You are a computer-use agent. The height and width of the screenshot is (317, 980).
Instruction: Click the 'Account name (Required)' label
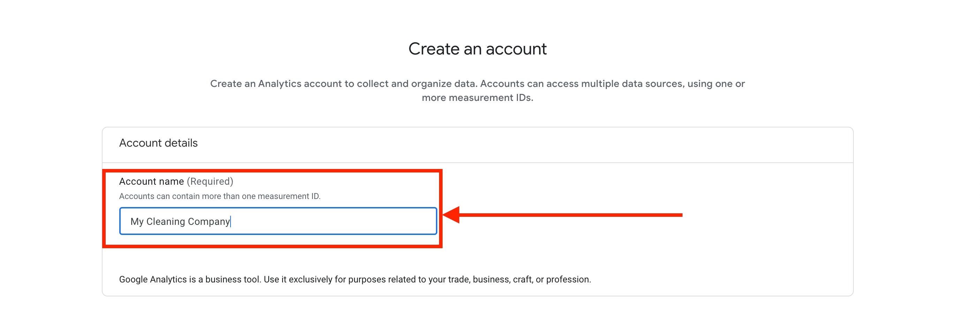pos(176,181)
